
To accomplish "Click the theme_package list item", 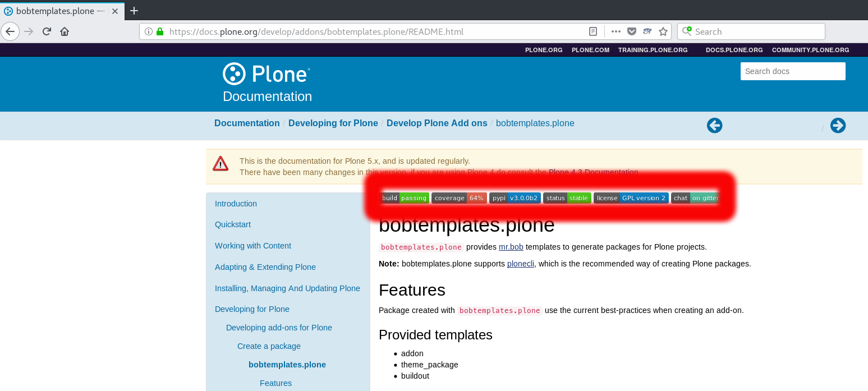I will 430,365.
